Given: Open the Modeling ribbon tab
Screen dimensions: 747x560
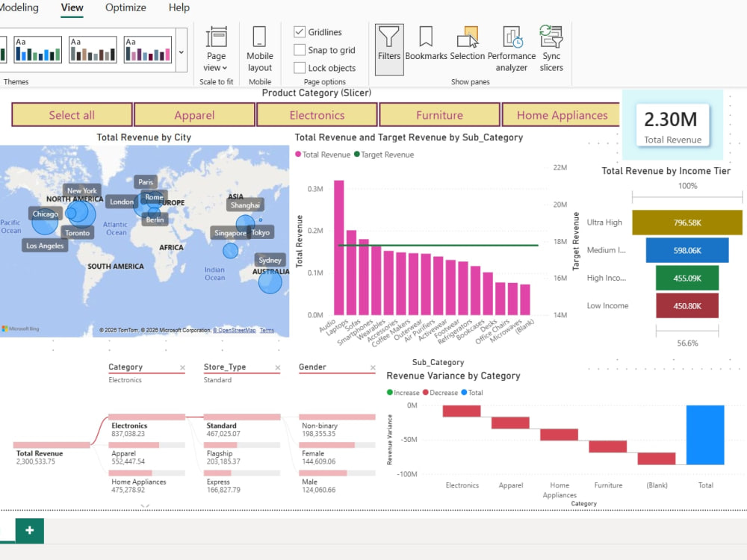Looking at the screenshot, I should (19, 7).
